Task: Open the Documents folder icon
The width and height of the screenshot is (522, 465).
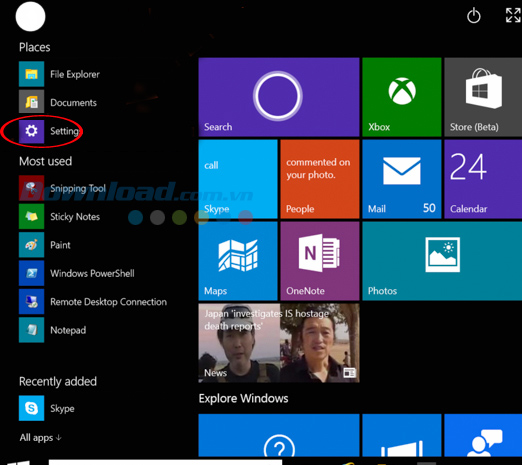Action: [x=31, y=101]
